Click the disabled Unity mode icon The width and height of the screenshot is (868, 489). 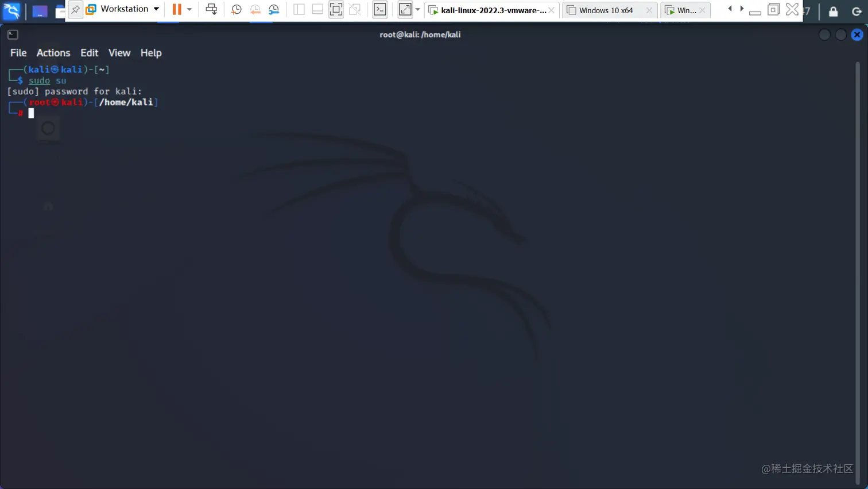pyautogui.click(x=355, y=9)
